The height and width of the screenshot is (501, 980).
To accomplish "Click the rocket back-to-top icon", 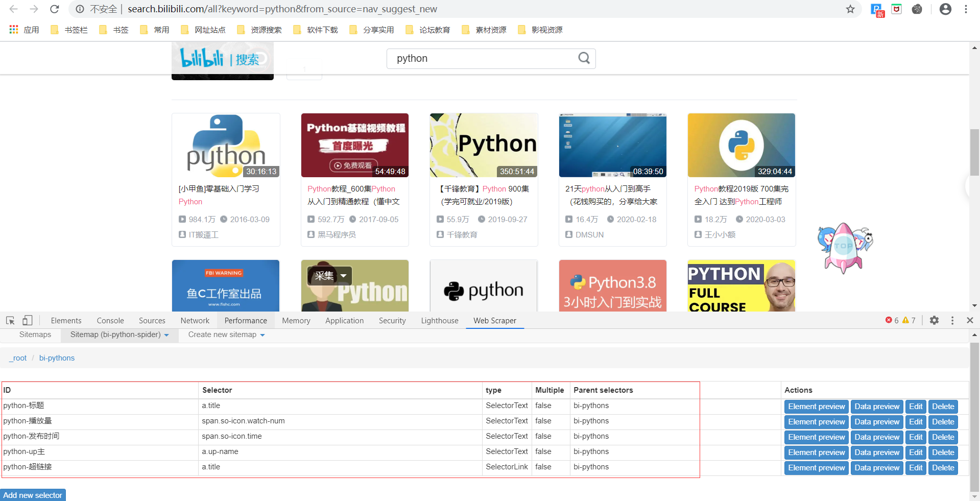I will [x=845, y=248].
